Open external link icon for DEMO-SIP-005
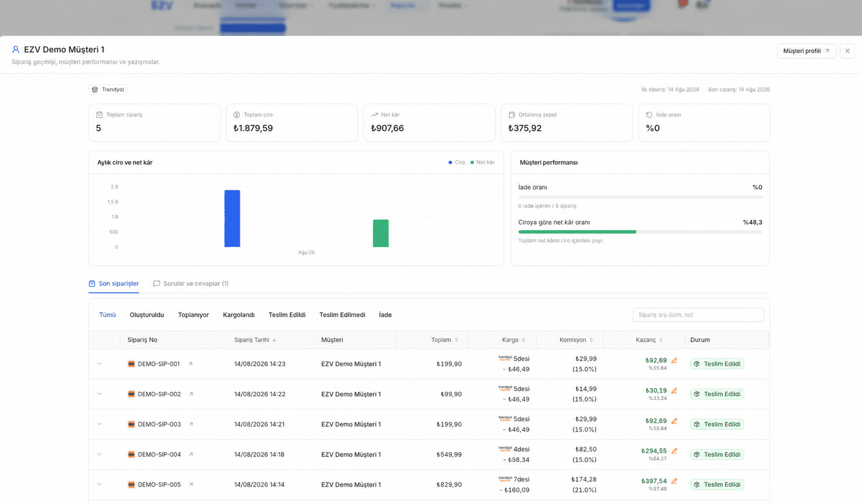Screen dimensions: 862x504 (191, 485)
